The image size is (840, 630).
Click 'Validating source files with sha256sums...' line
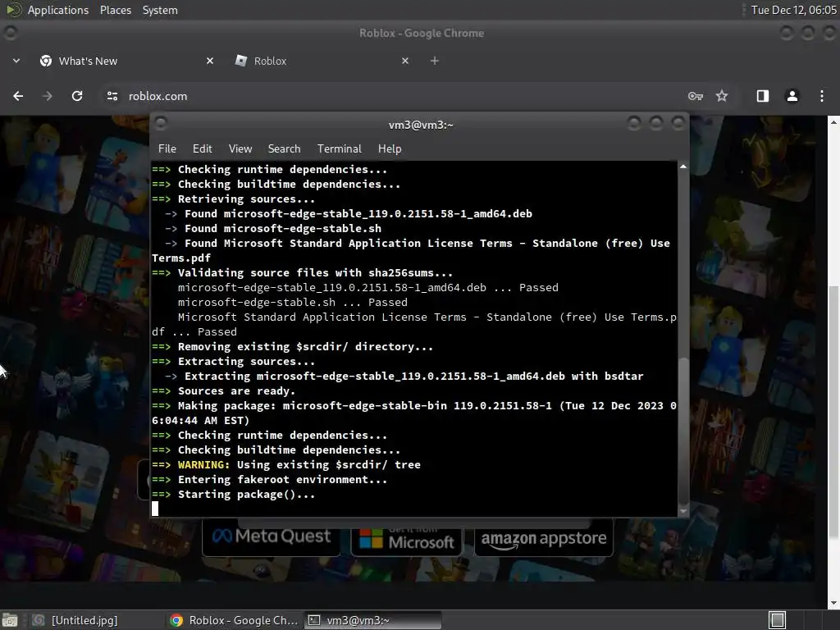[x=302, y=272]
